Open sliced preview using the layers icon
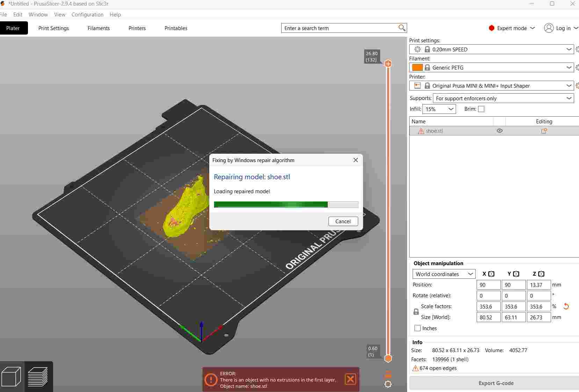This screenshot has height=392, width=579. (x=38, y=377)
